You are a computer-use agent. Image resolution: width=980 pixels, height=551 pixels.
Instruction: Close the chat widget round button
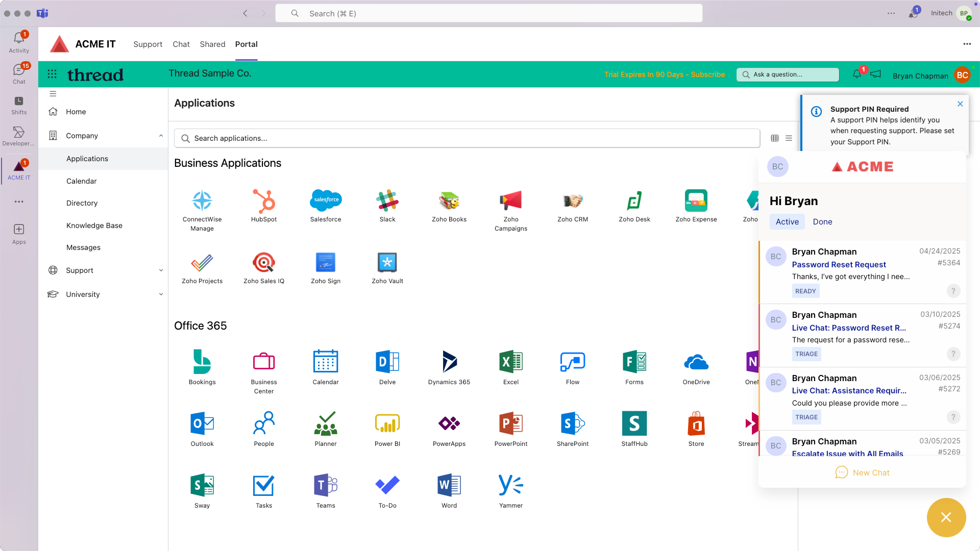(x=946, y=517)
